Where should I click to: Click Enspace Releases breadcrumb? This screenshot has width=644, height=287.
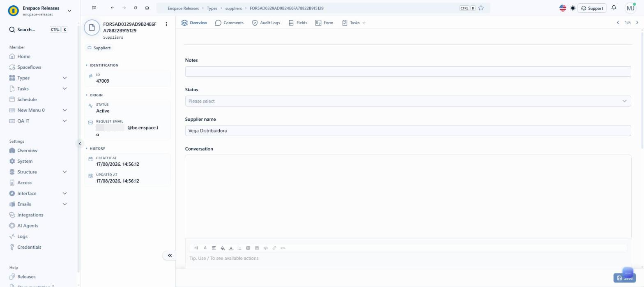coord(183,8)
